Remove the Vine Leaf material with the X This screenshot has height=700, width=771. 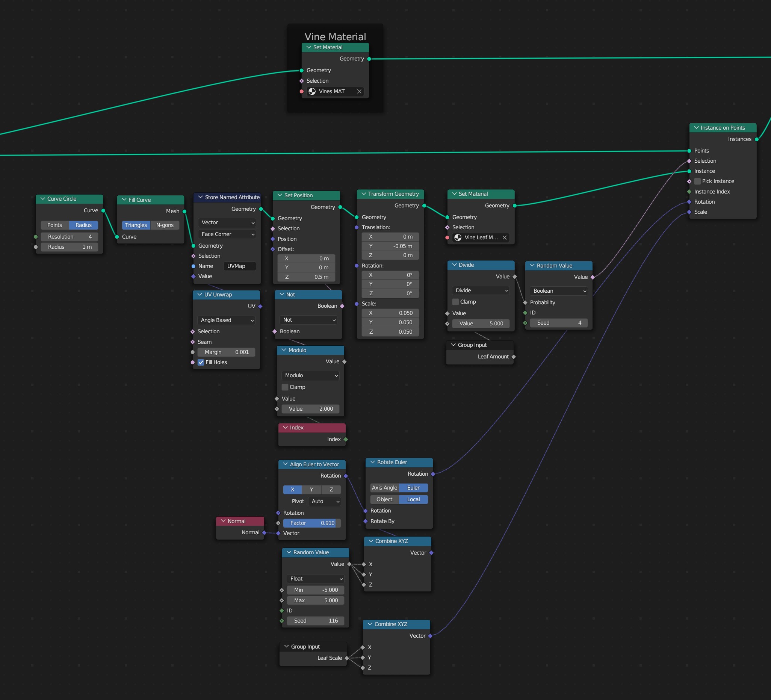click(x=505, y=237)
